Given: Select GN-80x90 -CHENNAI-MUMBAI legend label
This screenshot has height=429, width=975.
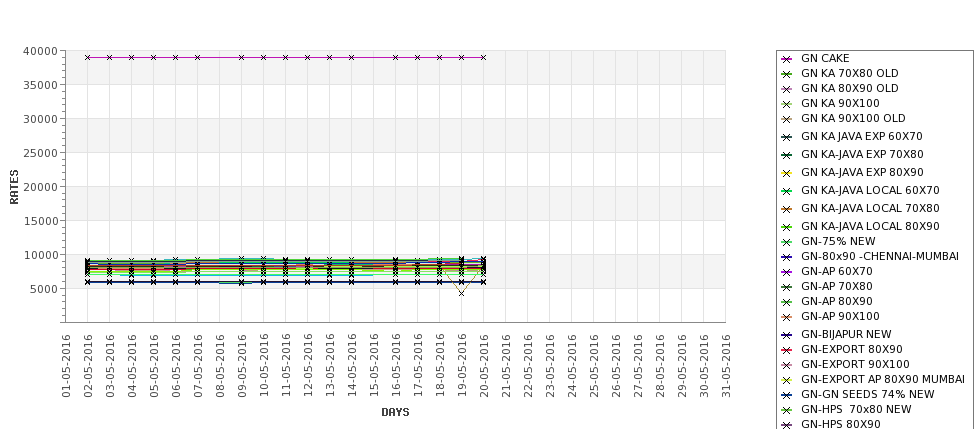Looking at the screenshot, I should (x=880, y=256).
